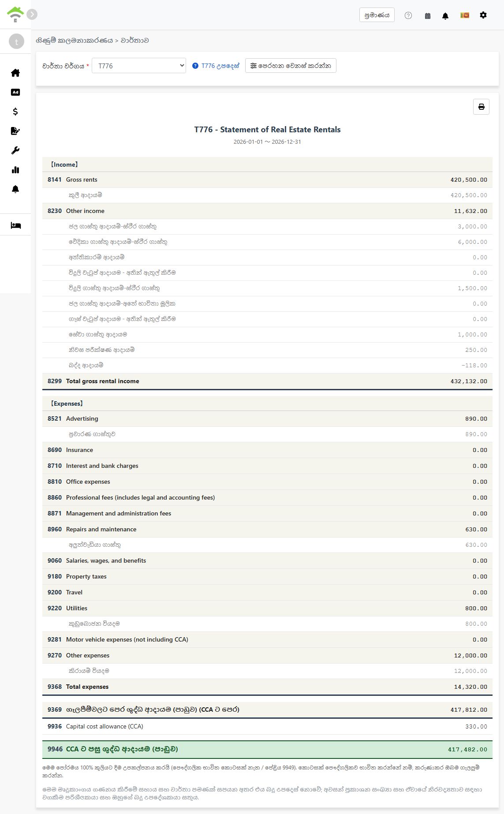Screen dimensions: 504x814
Task: Open the sidebar bell notifications icon
Action: (15, 189)
